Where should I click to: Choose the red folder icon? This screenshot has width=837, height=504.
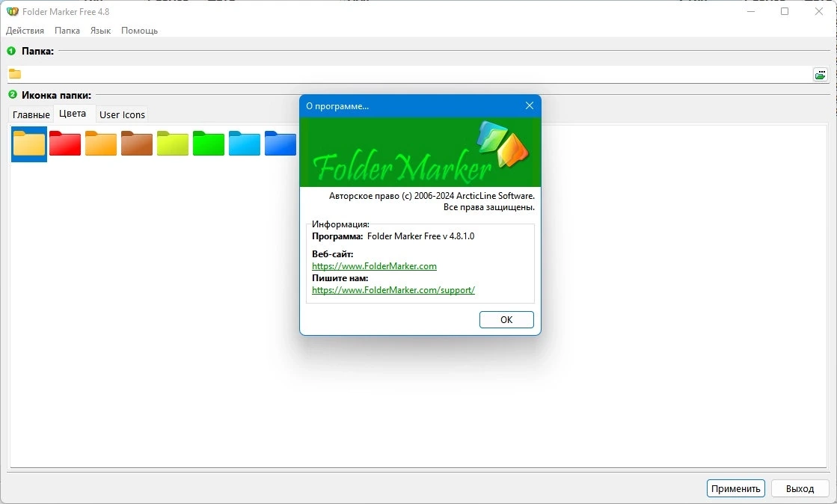tap(65, 143)
